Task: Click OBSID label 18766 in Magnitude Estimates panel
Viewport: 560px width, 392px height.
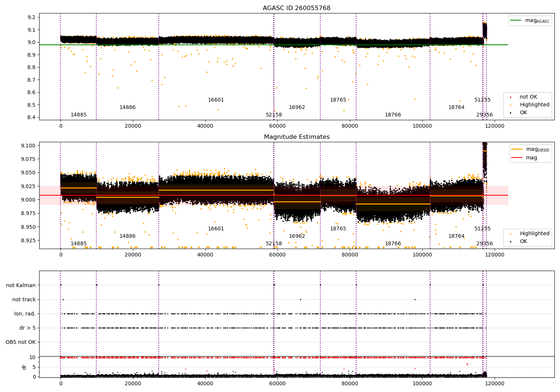Action: pos(393,243)
